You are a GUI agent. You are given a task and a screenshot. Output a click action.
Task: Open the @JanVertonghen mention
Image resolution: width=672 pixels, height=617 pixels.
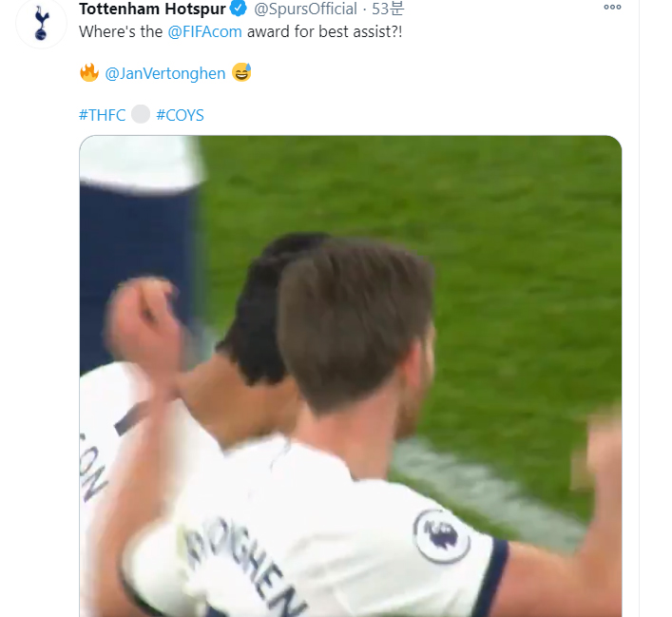pyautogui.click(x=165, y=73)
